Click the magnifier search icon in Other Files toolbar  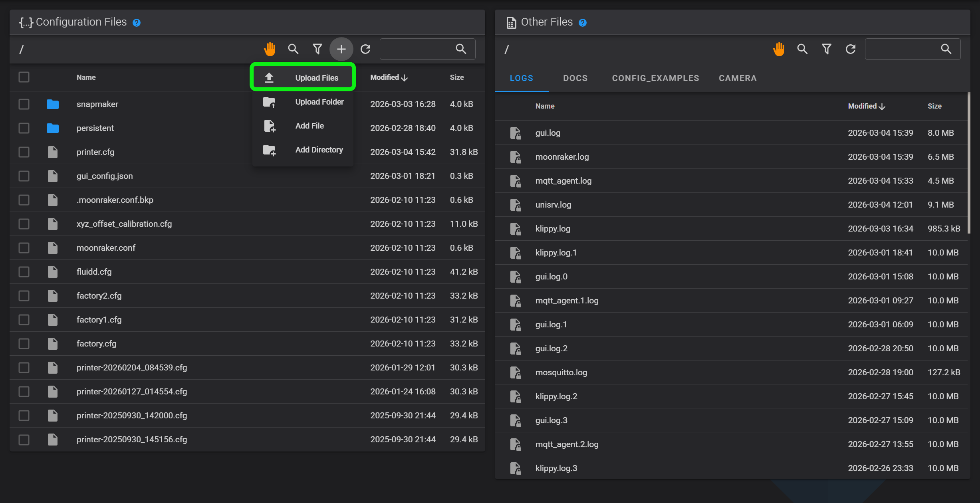pyautogui.click(x=802, y=49)
